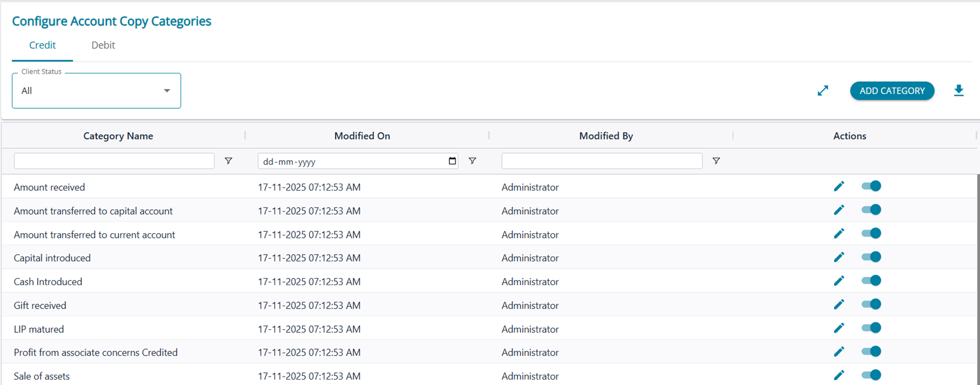Turn off Profit from associate concerns toggle
This screenshot has width=980, height=385.
871,352
